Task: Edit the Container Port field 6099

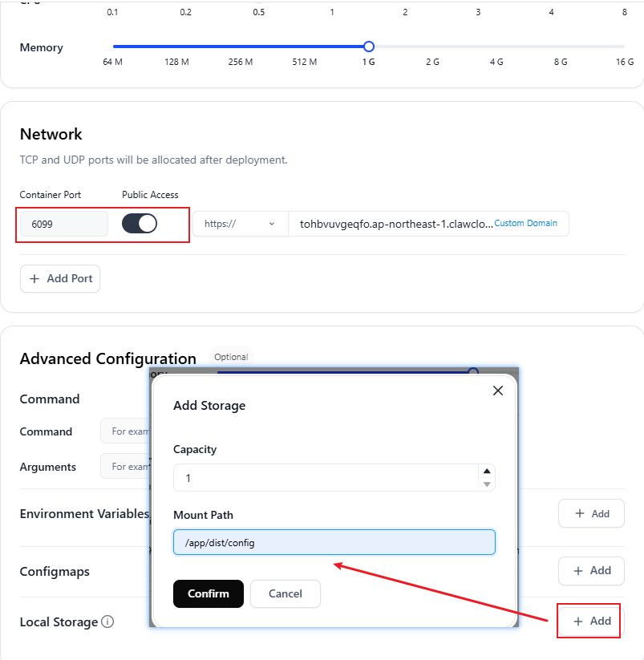Action: 63,225
